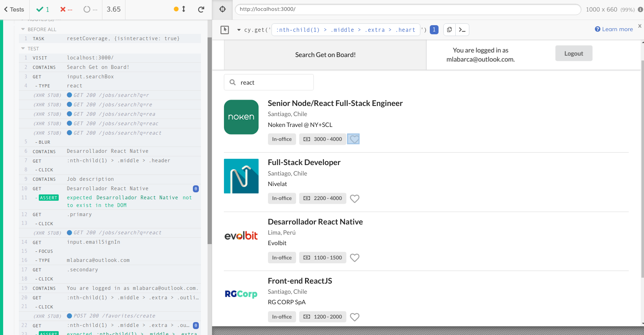The image size is (644, 335).
Task: Select the CONTAINS Job description command
Action: click(110, 179)
